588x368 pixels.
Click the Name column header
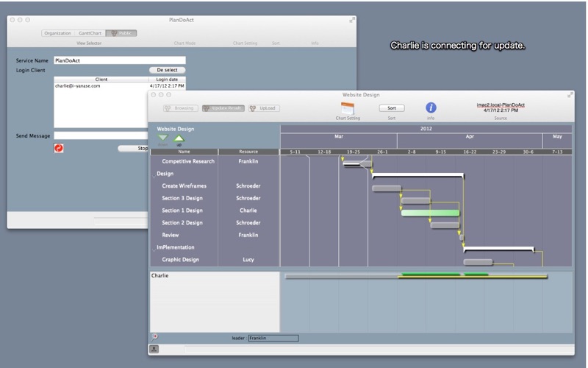pos(184,152)
